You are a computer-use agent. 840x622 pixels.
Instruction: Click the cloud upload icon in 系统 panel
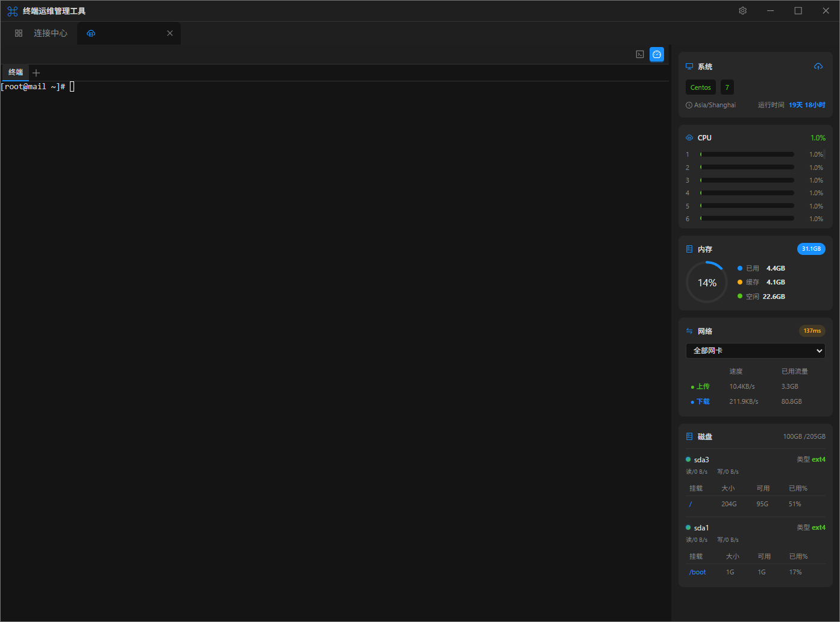point(818,66)
